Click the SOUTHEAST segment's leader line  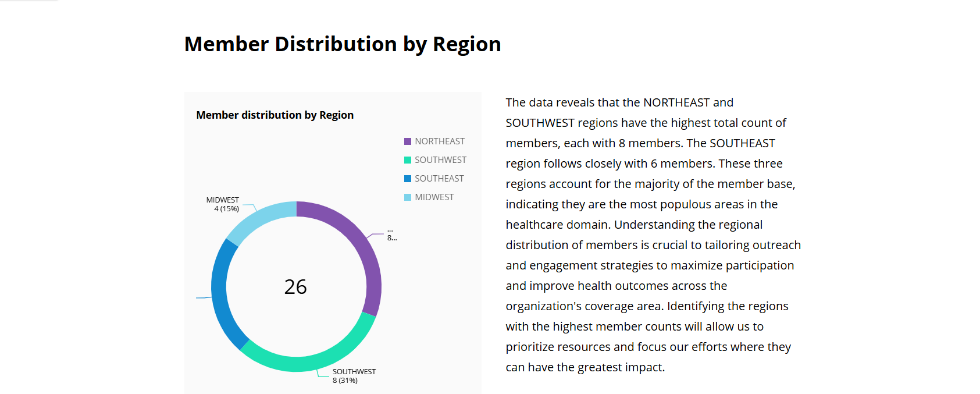(x=204, y=298)
